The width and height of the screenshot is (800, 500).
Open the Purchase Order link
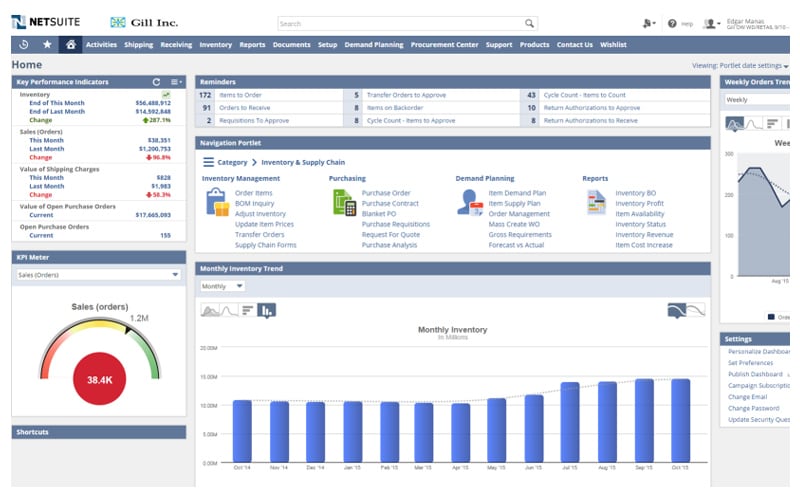click(386, 193)
